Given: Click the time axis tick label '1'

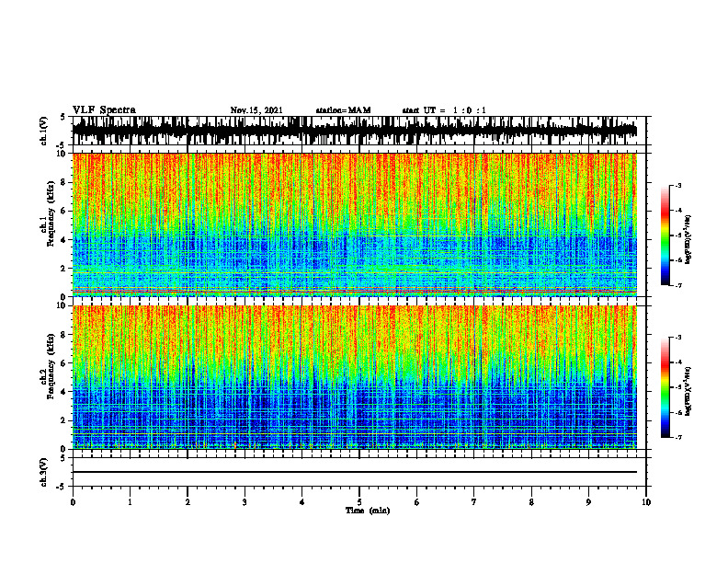Looking at the screenshot, I should 130,502.
